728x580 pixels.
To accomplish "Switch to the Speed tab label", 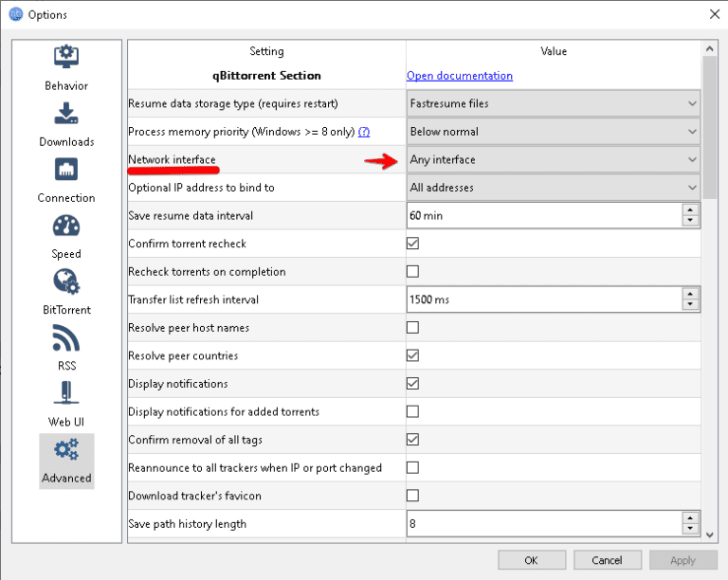I will [x=66, y=254].
